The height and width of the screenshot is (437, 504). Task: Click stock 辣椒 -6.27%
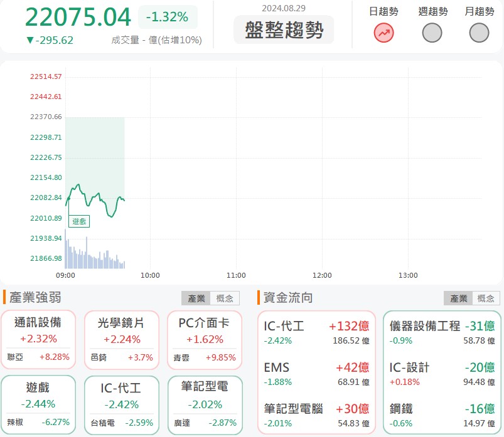click(x=38, y=422)
